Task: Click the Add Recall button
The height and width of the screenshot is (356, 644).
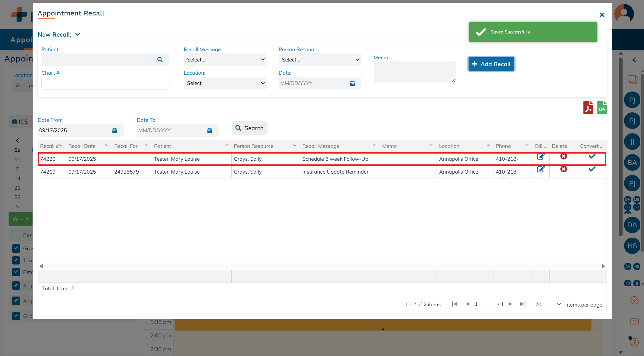Action: pos(491,64)
